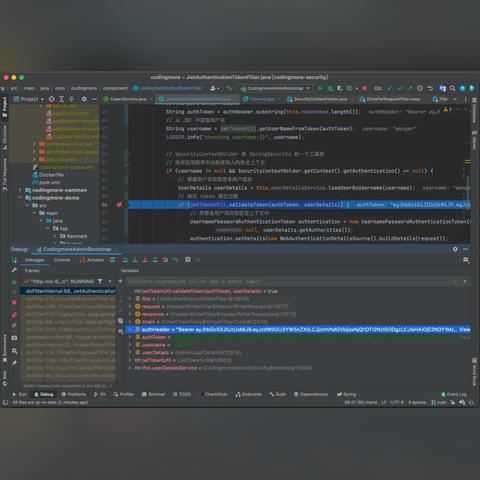This screenshot has height=480, width=480.
Task: Open Event Log in status bar
Action: click(x=454, y=394)
